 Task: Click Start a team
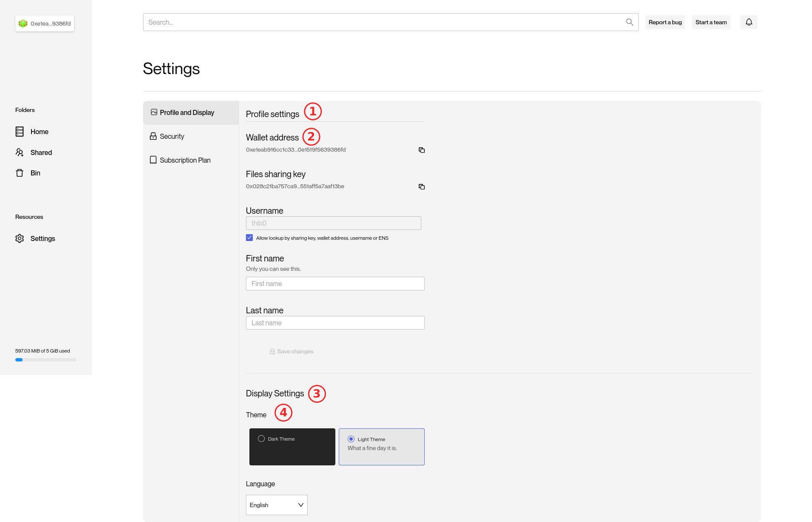pos(710,22)
